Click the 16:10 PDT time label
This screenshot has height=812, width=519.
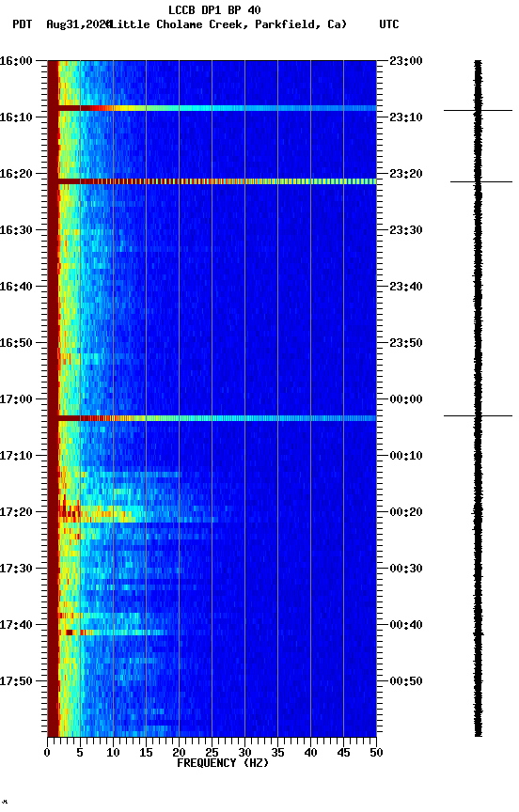coord(16,117)
